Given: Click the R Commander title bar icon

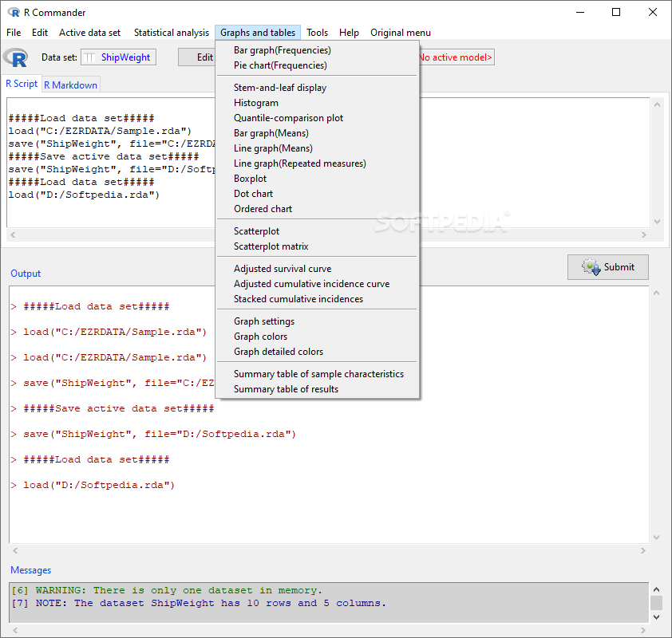Looking at the screenshot, I should (14, 13).
